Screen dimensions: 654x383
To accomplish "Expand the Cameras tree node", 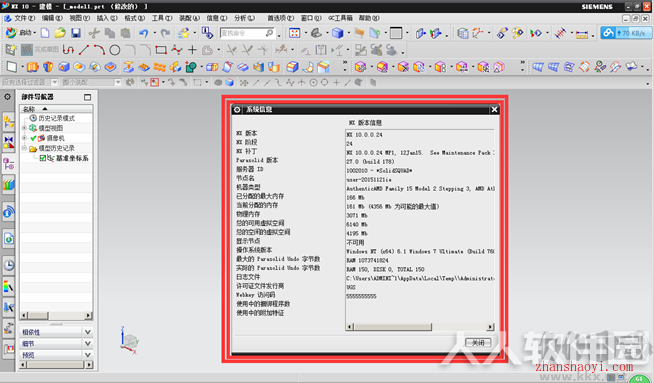I will pyautogui.click(x=24, y=138).
